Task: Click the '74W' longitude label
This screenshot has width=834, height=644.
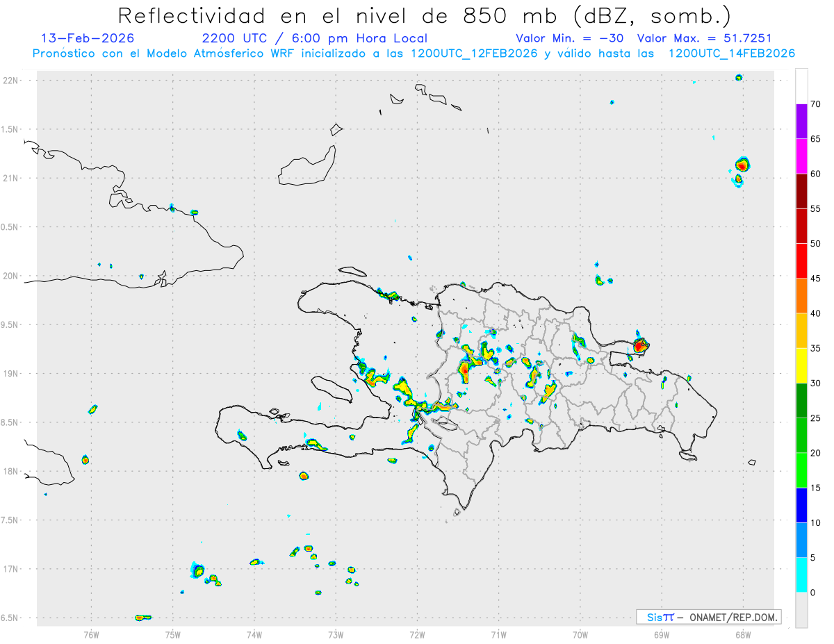Action: (x=254, y=634)
